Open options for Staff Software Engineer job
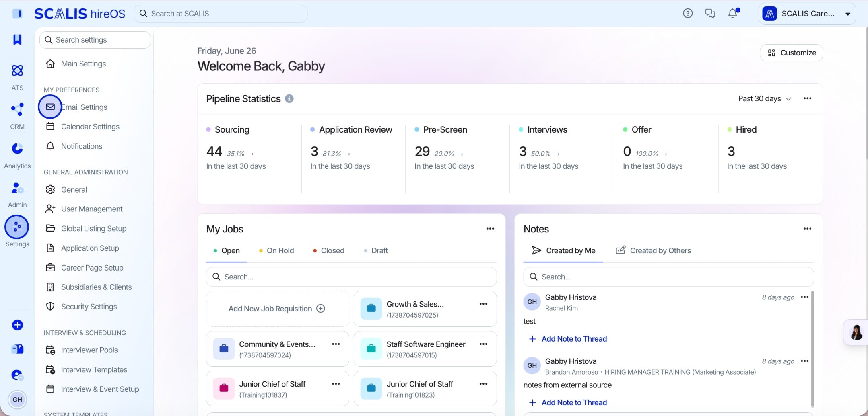Viewport: 868px width, 416px height. 483,344
